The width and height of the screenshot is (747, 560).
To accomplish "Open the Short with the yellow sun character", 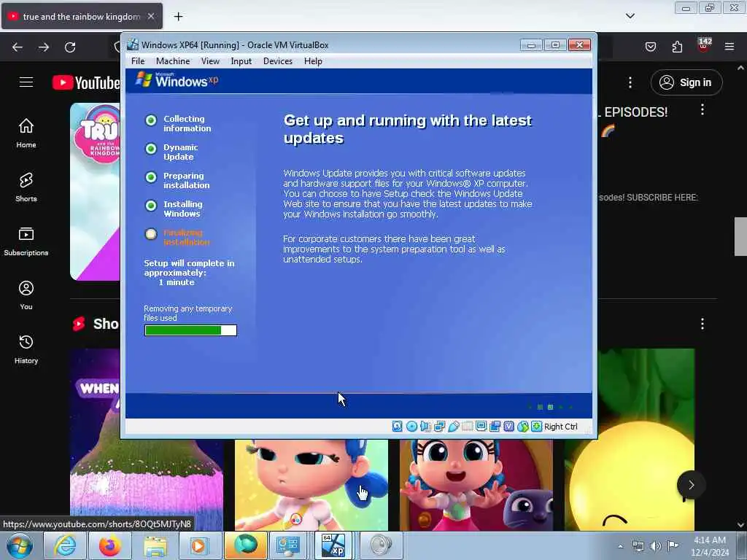I will [630, 440].
